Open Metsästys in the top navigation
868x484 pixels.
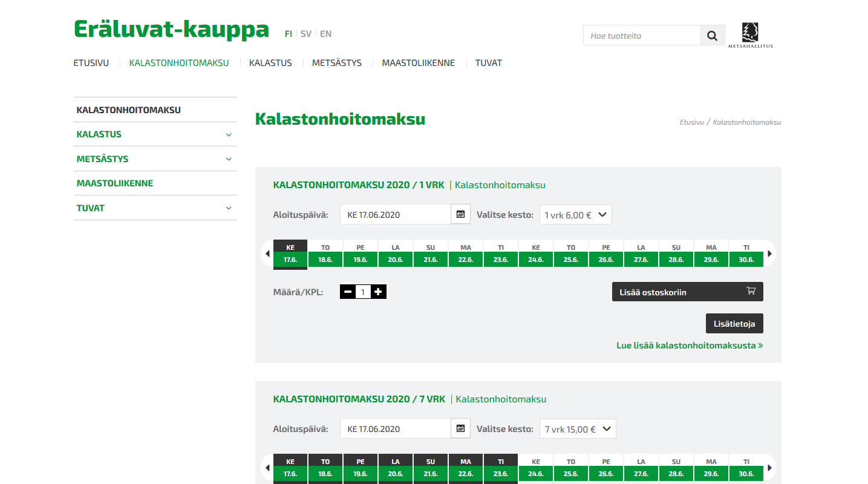pos(337,63)
